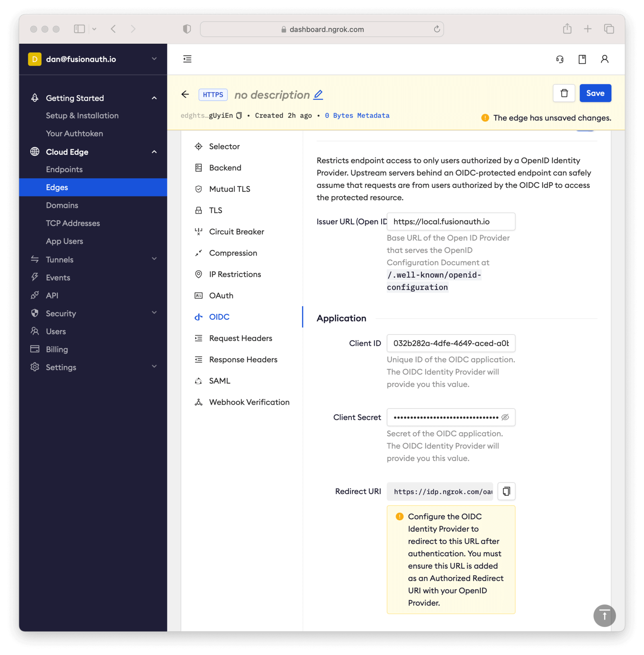Save the edge changes
The image size is (644, 655).
coord(595,93)
